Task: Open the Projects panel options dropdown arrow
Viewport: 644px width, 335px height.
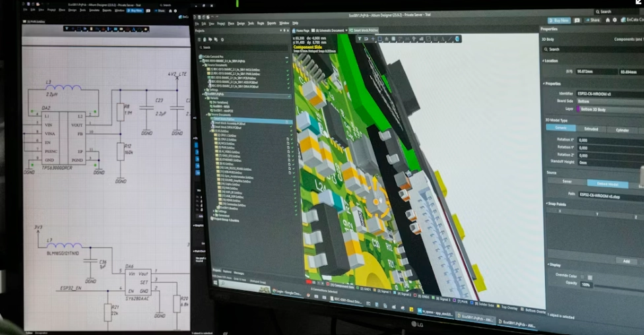Action: click(x=281, y=31)
